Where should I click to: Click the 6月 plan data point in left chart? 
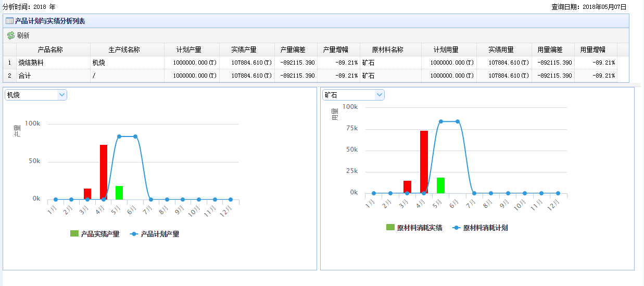[135, 136]
